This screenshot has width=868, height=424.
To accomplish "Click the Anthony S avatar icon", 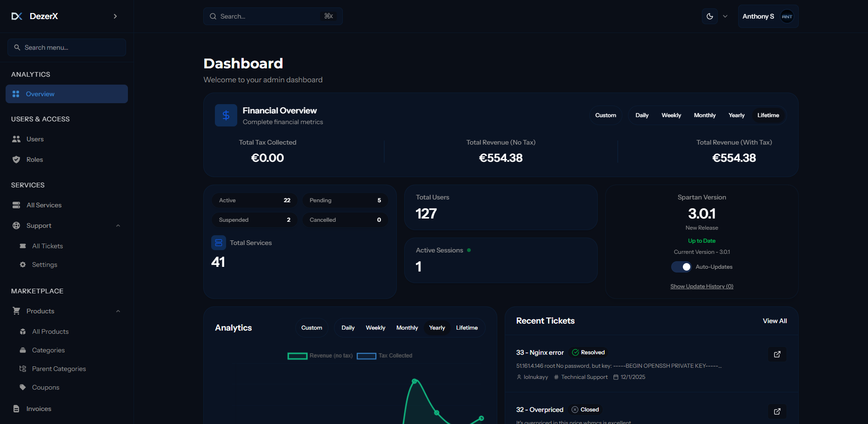I will (787, 16).
